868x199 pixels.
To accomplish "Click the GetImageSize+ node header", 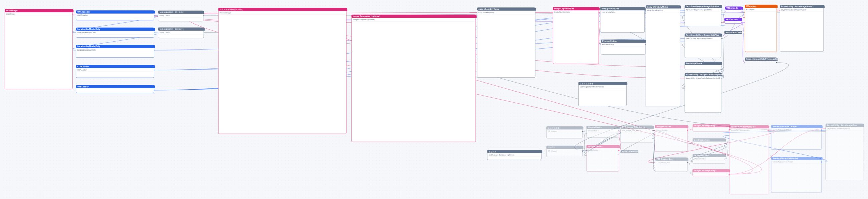I will [703, 63].
